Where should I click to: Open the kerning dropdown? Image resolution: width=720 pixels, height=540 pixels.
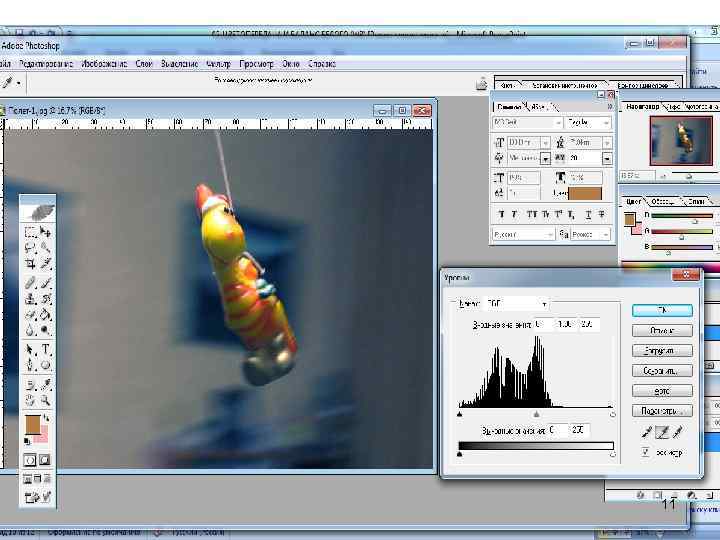click(x=545, y=158)
